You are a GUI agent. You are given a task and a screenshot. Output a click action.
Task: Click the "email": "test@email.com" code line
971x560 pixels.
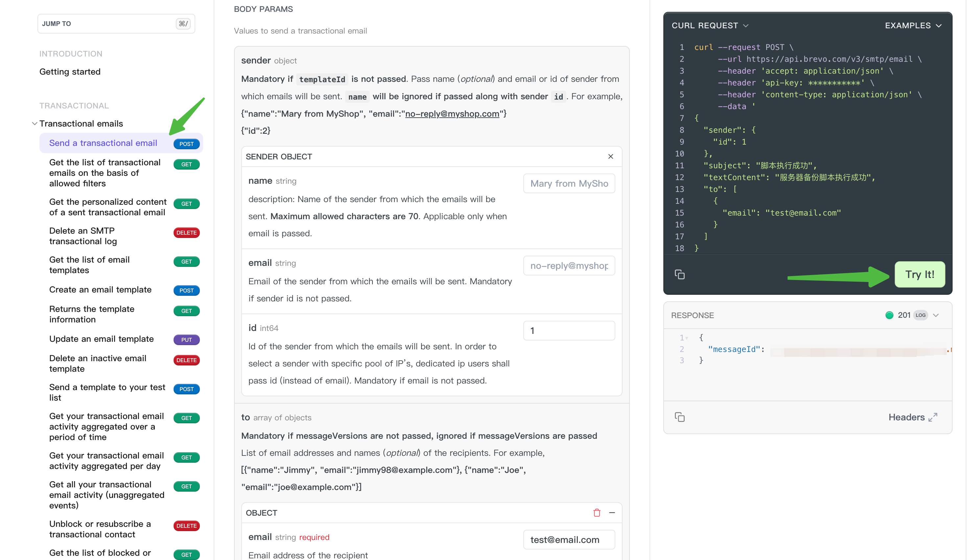(x=782, y=213)
